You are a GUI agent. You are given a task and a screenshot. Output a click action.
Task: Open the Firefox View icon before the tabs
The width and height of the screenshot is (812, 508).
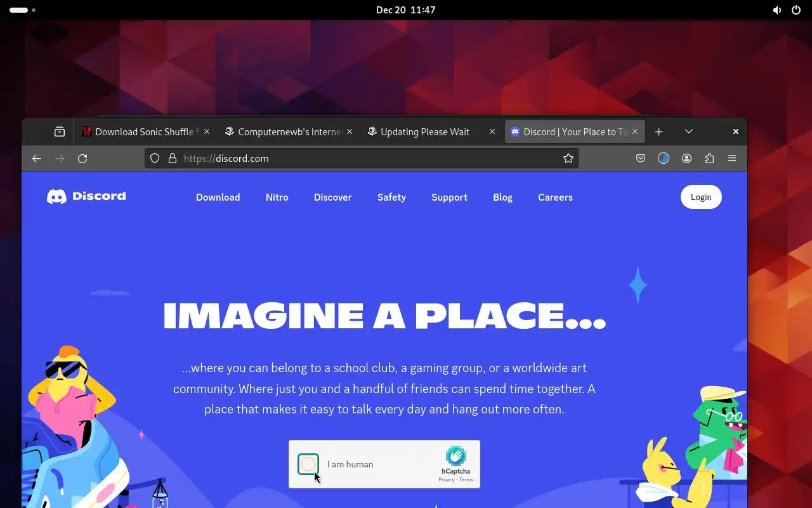coord(60,131)
